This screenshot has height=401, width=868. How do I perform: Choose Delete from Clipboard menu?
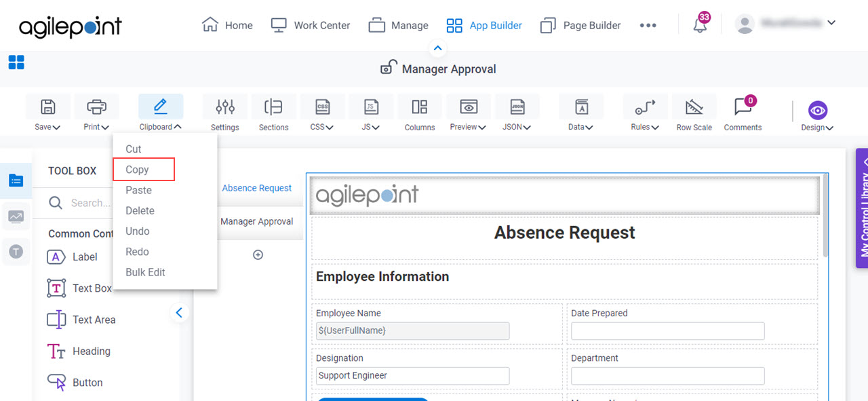(x=140, y=210)
